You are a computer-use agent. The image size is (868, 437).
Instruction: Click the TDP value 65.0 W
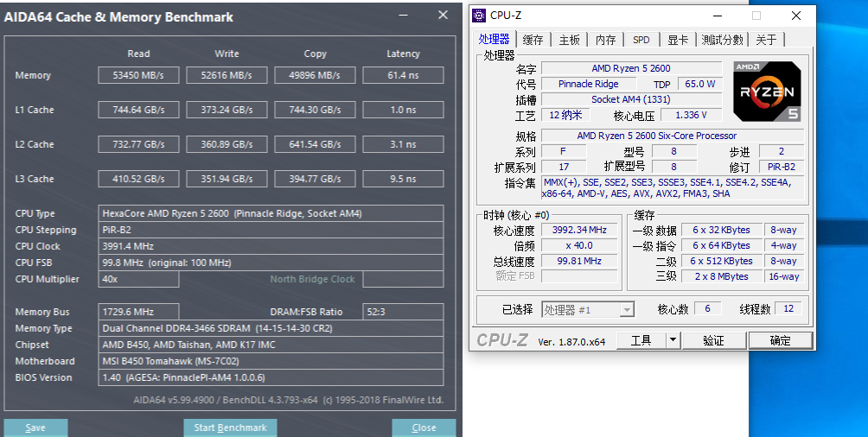point(699,84)
